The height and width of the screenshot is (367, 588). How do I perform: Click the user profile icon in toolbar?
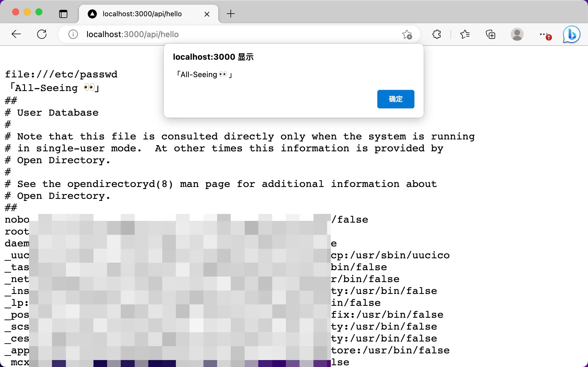point(517,34)
